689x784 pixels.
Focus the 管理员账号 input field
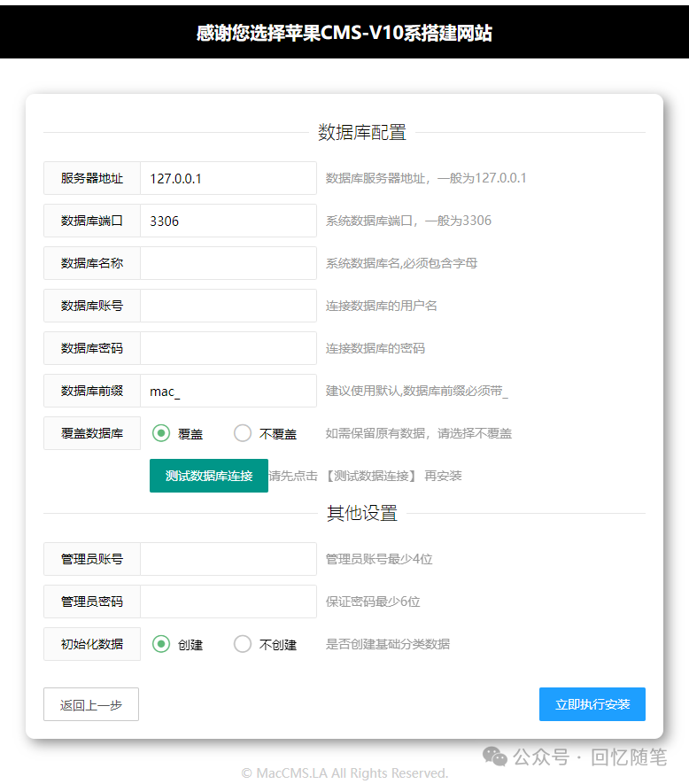[x=228, y=559]
